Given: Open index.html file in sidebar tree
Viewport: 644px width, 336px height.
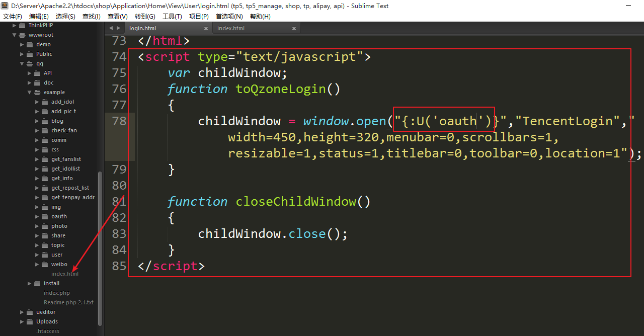Looking at the screenshot, I should (x=64, y=274).
